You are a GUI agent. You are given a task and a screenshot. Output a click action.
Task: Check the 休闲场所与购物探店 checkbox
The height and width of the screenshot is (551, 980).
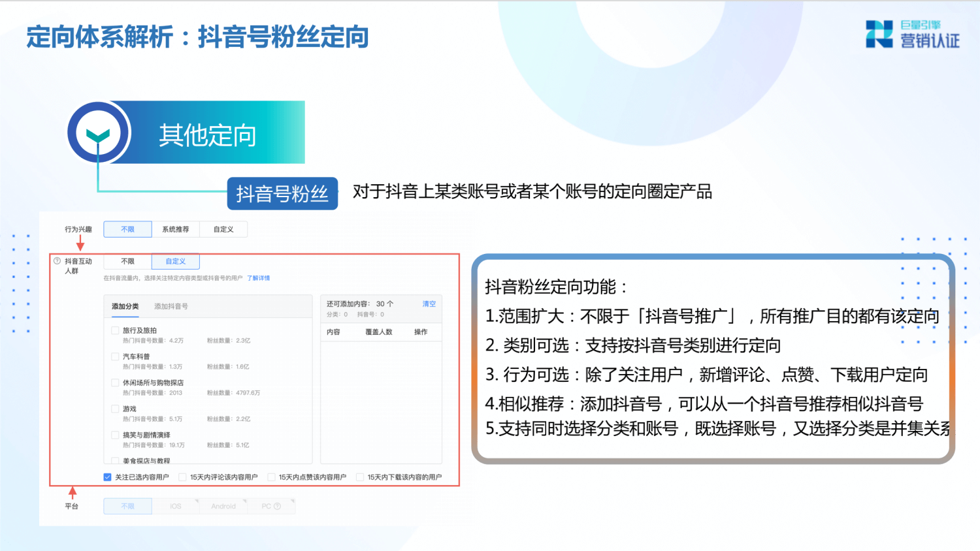click(115, 383)
